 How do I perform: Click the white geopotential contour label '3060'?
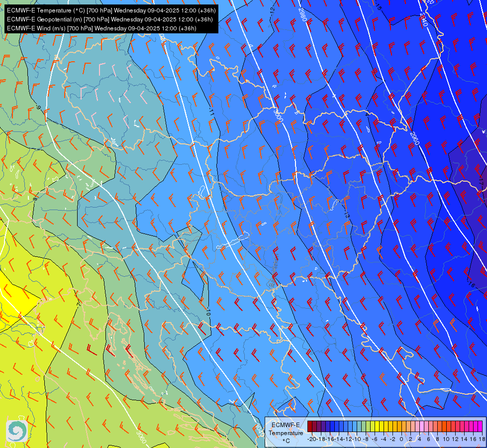tap(141, 437)
